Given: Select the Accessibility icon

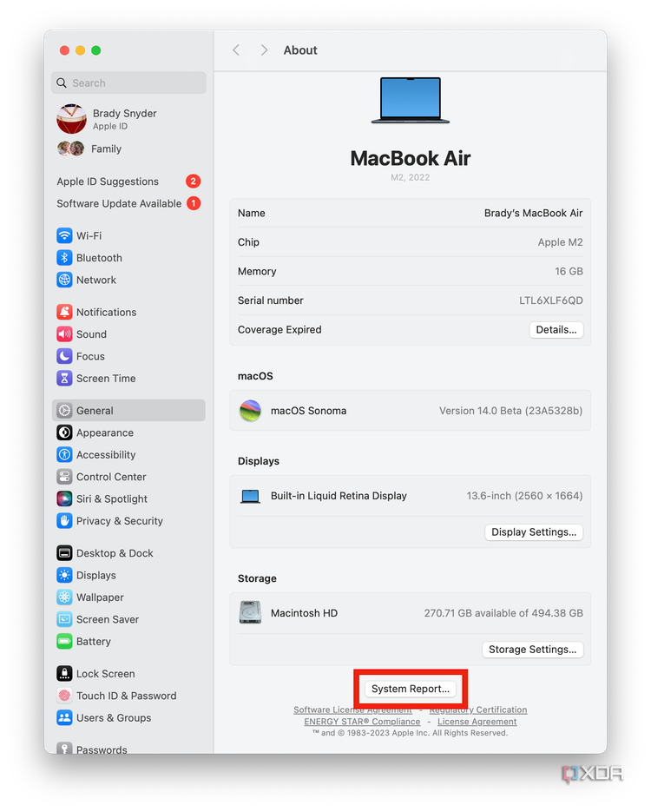Looking at the screenshot, I should (x=64, y=455).
